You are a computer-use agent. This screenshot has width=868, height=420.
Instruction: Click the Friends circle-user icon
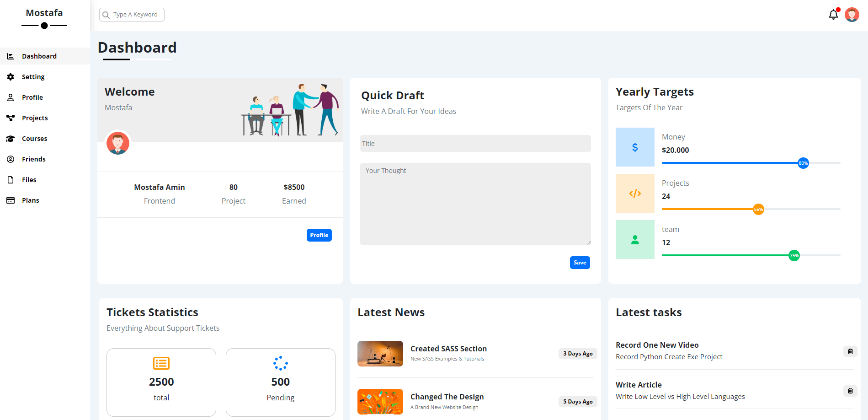(x=11, y=159)
